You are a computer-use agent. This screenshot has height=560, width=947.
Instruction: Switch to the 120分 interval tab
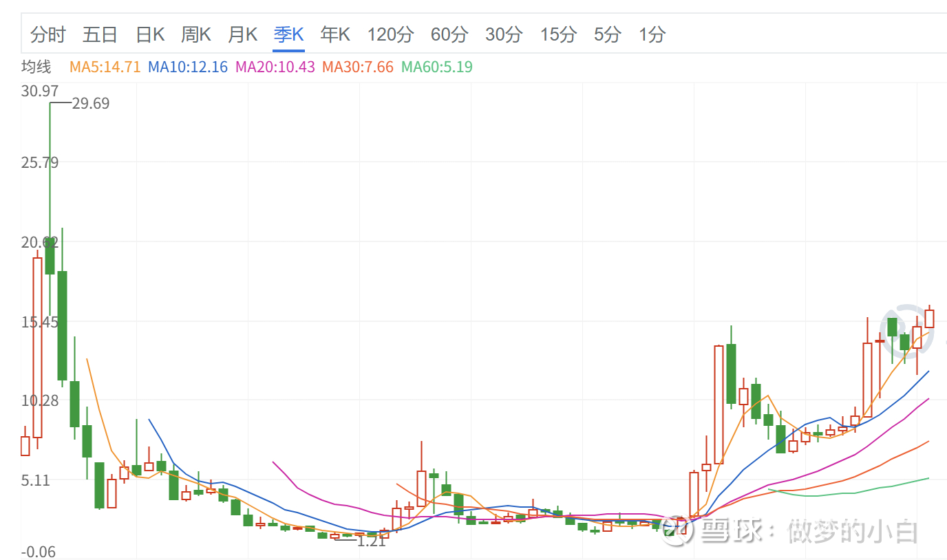coord(391,34)
